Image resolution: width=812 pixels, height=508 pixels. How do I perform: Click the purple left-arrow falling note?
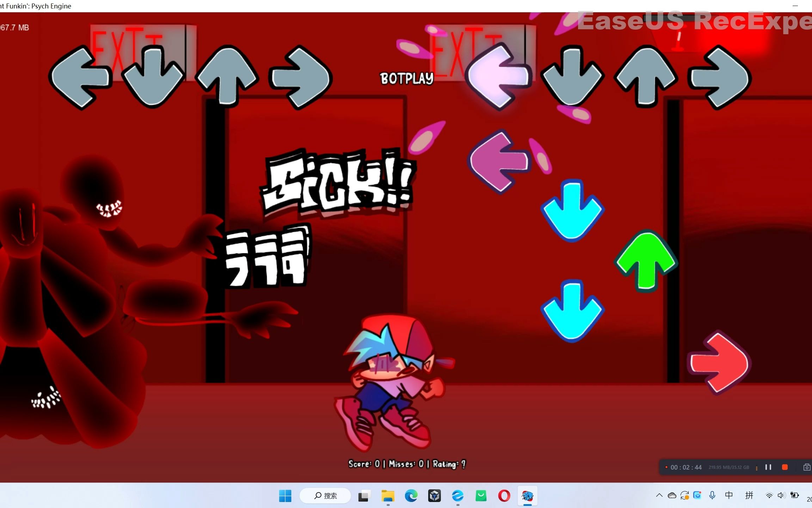499,162
